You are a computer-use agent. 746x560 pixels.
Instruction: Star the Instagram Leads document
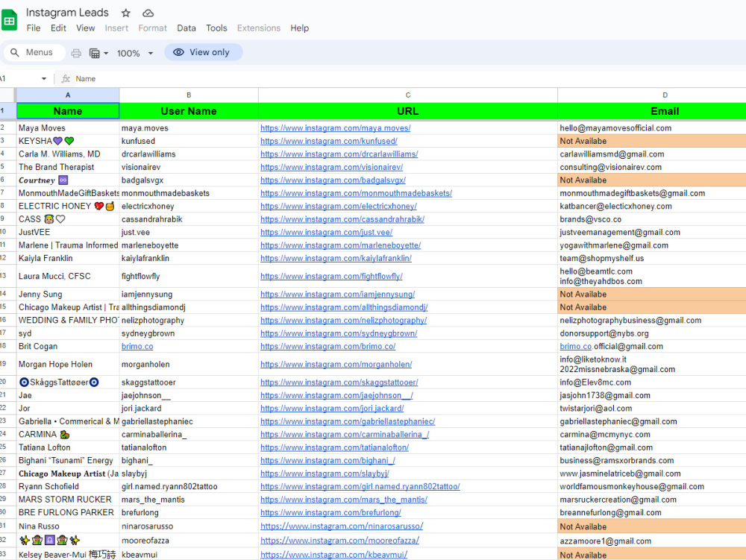125,13
